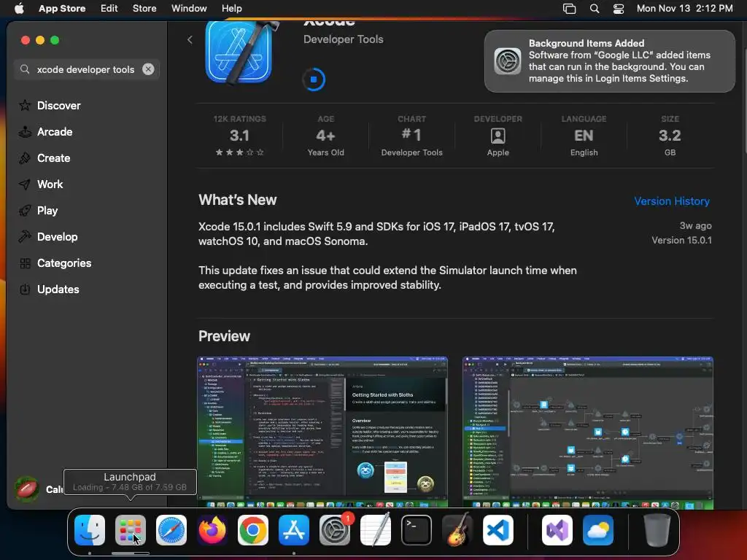This screenshot has height=560, width=747.
Task: Click the Developer Tools category subtitle
Action: click(343, 39)
